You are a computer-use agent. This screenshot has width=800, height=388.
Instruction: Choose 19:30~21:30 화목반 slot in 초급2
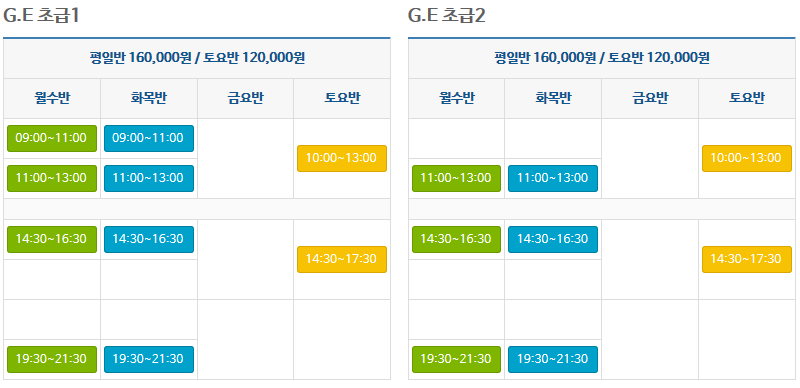coord(553,359)
